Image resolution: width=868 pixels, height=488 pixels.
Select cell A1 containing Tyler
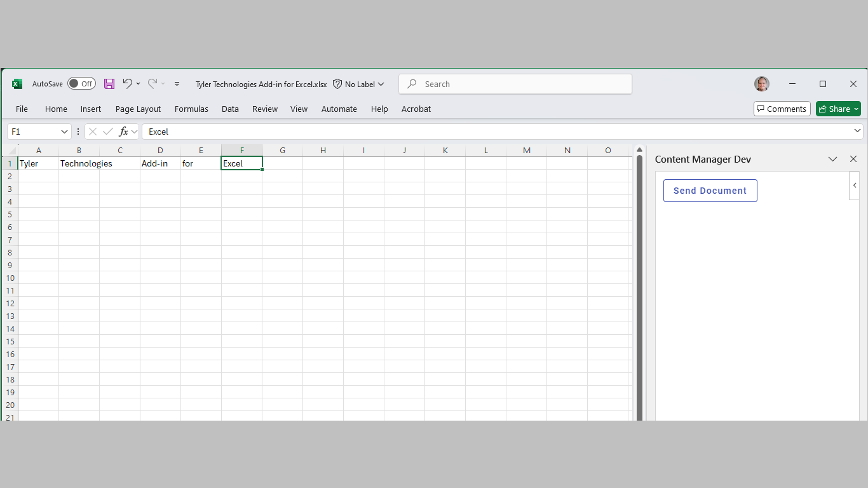coord(39,163)
